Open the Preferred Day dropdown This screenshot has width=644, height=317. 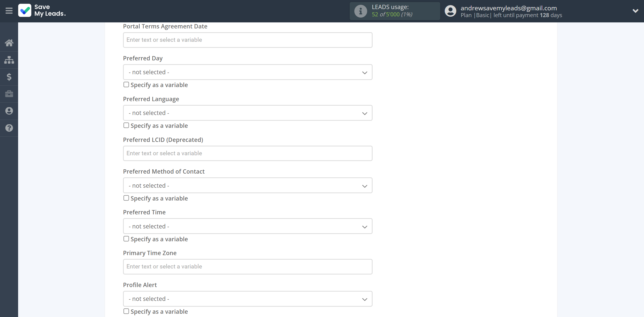click(x=248, y=72)
